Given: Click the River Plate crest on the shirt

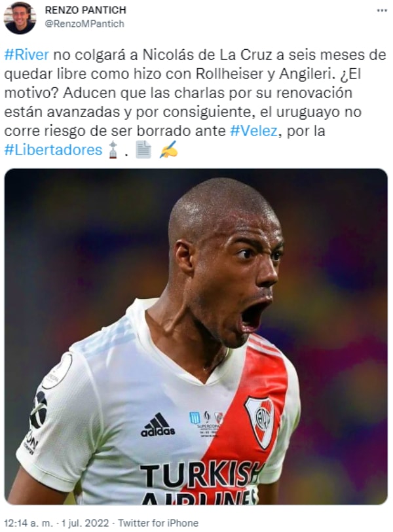Looking at the screenshot, I should click(260, 421).
